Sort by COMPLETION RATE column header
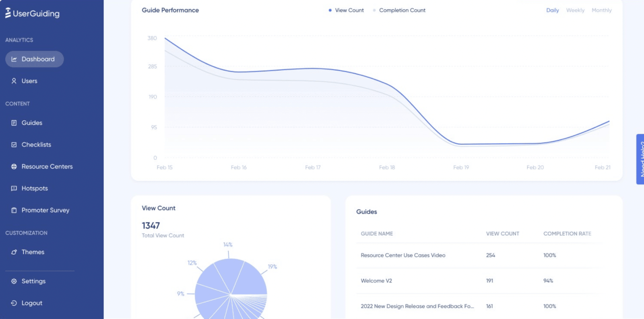Screen dimensions: 644x319 (x=567, y=234)
